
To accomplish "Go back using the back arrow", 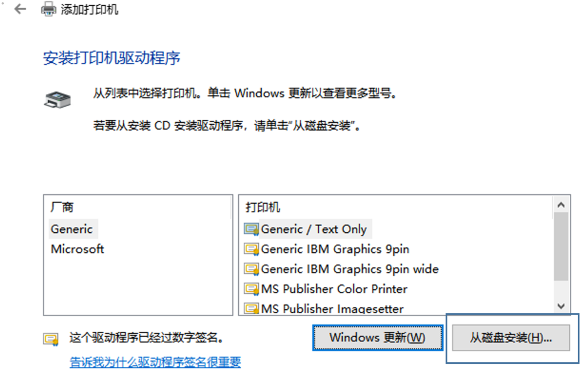I will pos(20,9).
